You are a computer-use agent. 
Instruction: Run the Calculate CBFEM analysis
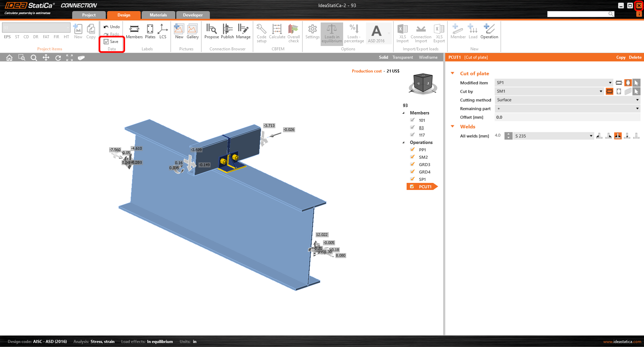point(277,33)
